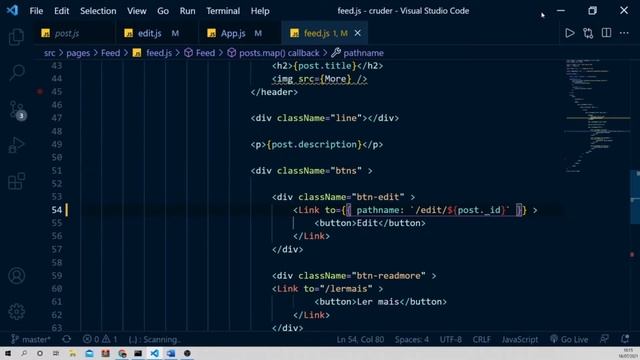The image size is (640, 360).
Task: Open Source Control view with badge 3
Action: [17, 110]
